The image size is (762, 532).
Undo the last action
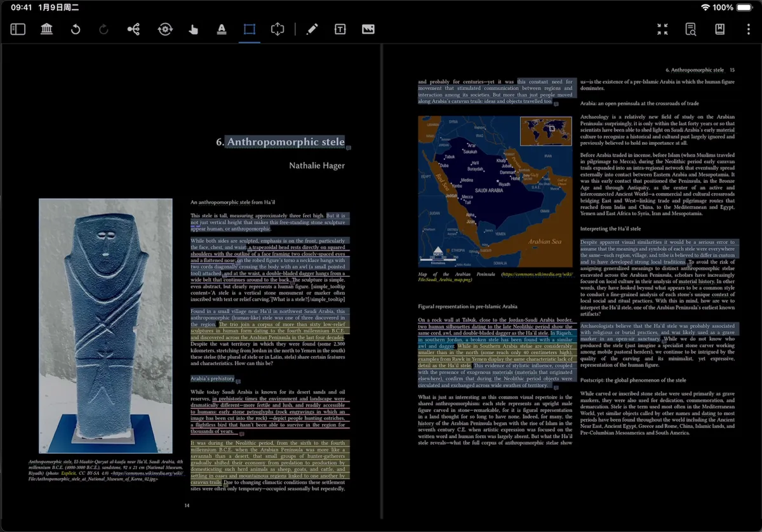point(76,29)
